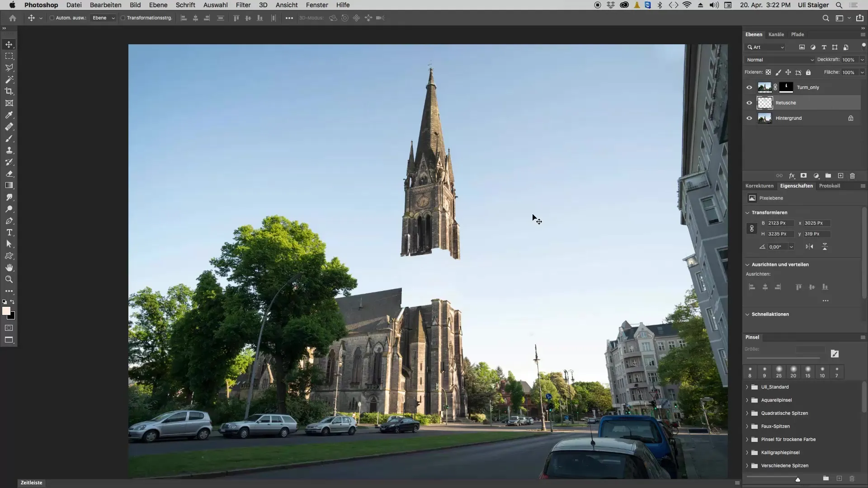Adjust the brush thumbnail size slider
This screenshot has height=488, width=868.
[797, 479]
